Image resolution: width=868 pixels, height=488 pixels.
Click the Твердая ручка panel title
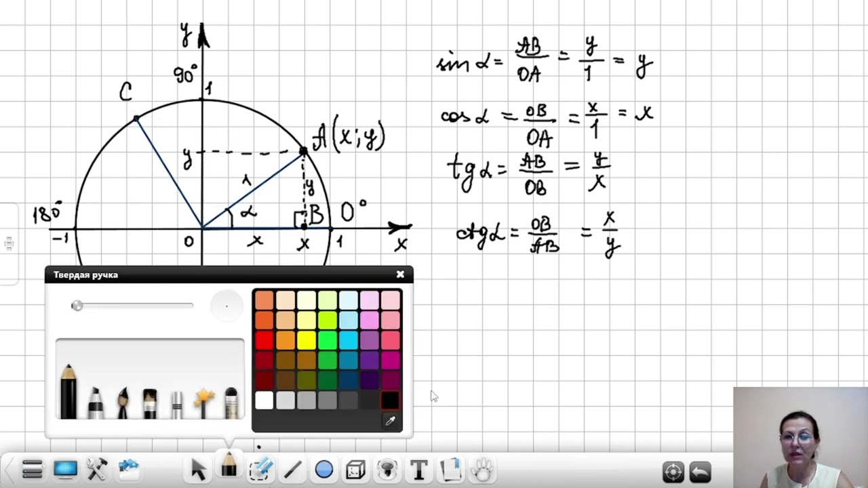click(85, 274)
